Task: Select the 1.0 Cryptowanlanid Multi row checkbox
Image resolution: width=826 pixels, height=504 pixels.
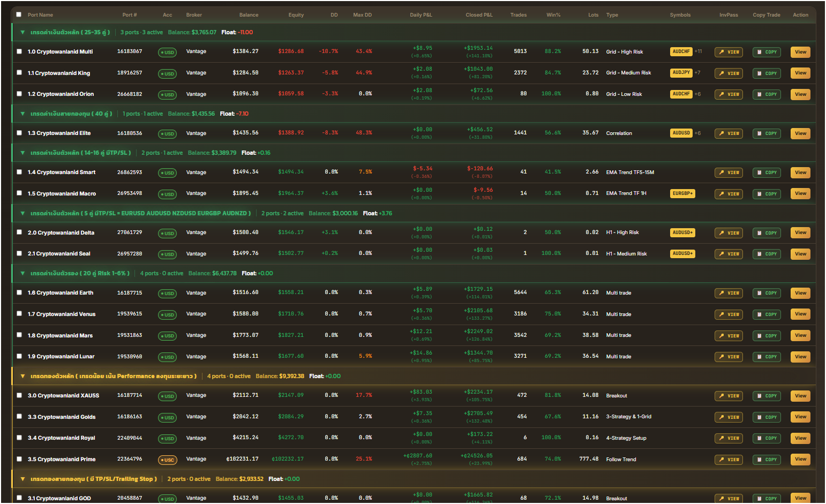Action: 19,52
